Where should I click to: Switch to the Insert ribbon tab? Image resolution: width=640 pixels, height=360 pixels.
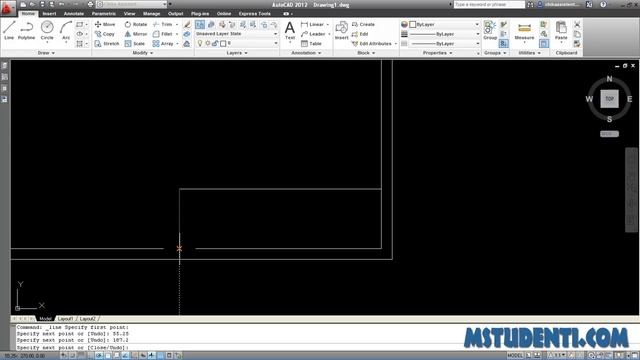click(x=49, y=13)
